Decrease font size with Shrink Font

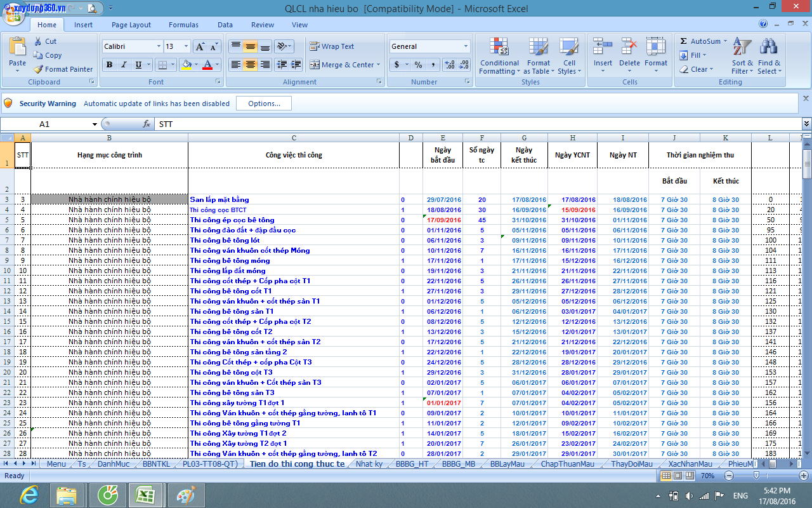pos(213,46)
